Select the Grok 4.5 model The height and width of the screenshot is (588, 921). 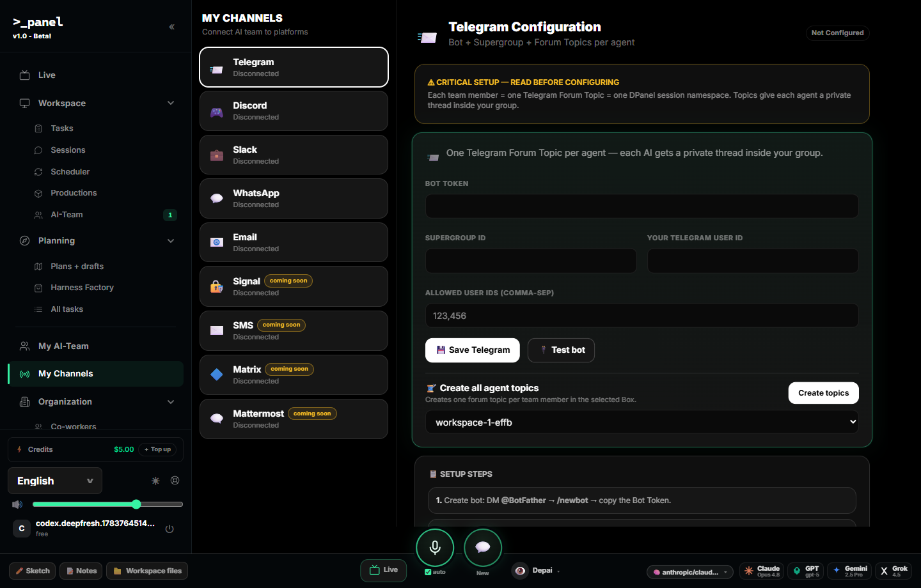pos(893,571)
